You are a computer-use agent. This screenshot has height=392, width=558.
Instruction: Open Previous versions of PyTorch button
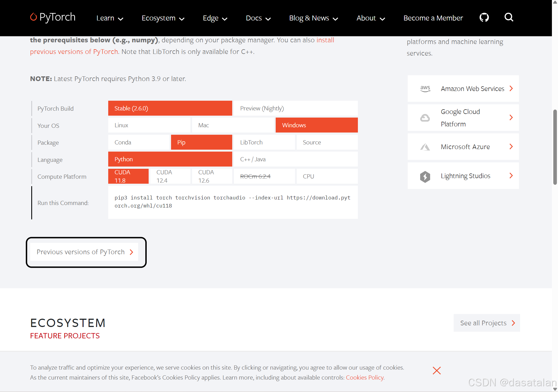pos(84,252)
